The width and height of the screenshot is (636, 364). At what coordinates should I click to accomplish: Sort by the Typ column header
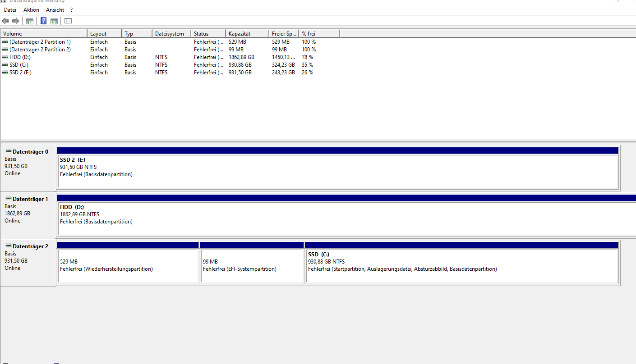coord(137,34)
